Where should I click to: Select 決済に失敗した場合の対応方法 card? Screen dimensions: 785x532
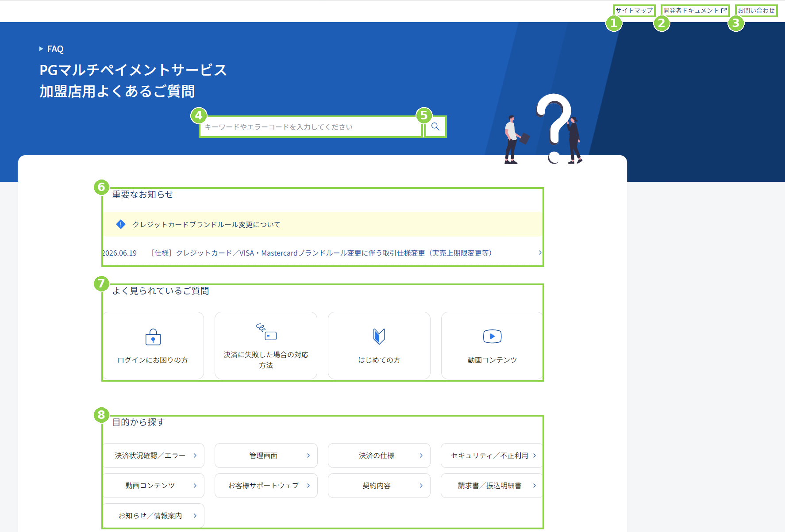(266, 345)
